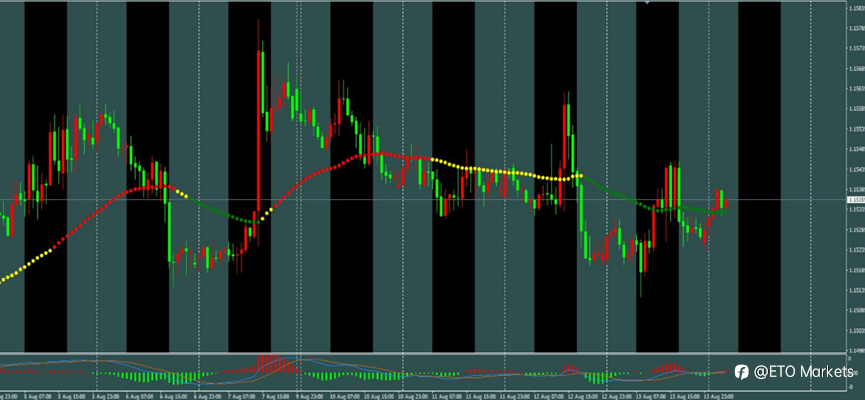
Task: Select the highlighted current price tag on price axis
Action: point(856,200)
